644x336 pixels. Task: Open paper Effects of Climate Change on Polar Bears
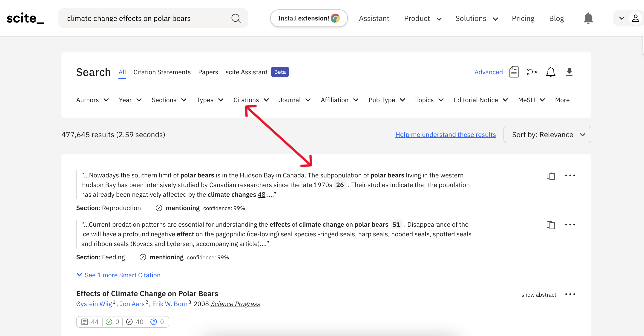147,293
